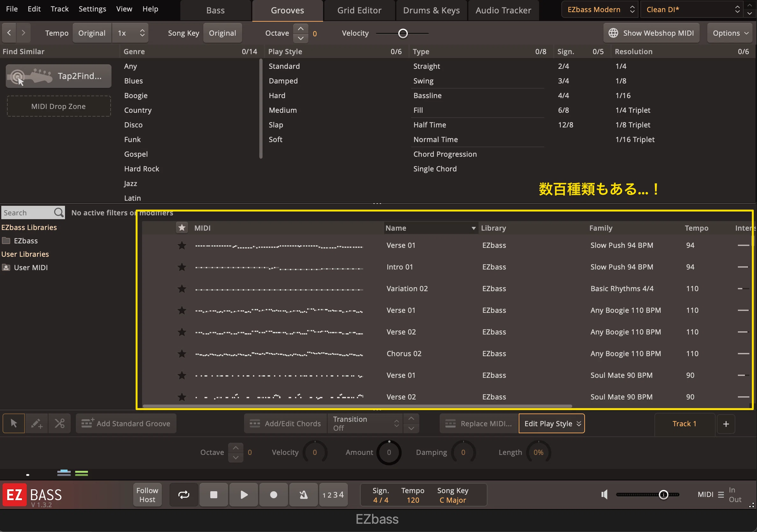
Task: Click Add Standard Groove button
Action: [126, 424]
